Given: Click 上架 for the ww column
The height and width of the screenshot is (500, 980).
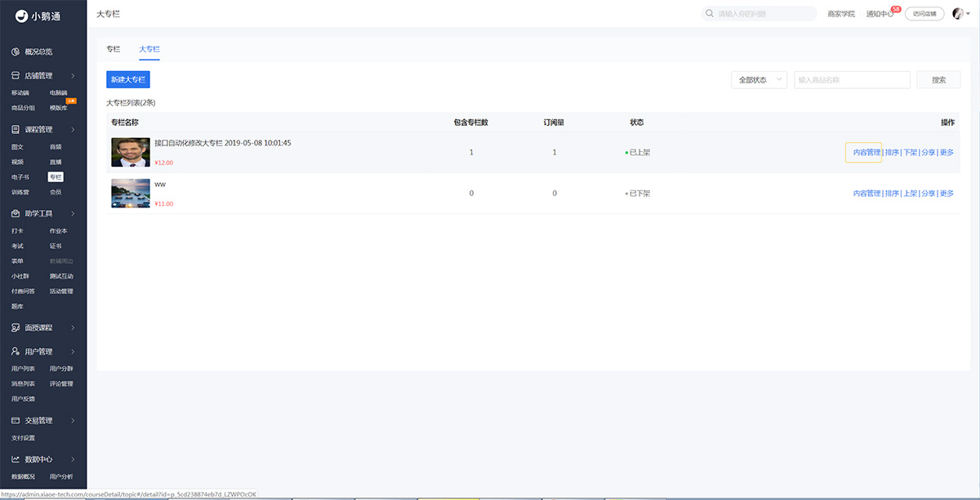Looking at the screenshot, I should 910,194.
